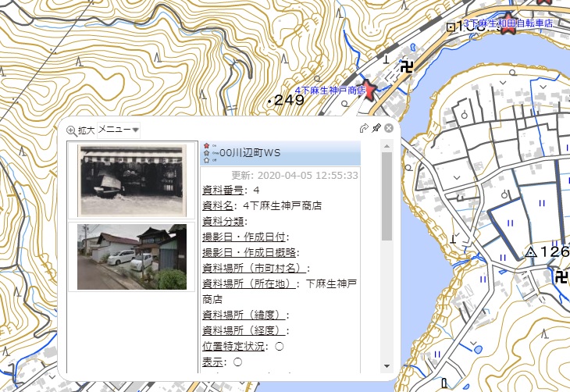Click the share arrow icon in popup
Viewport: 570px width, 392px height.
click(x=363, y=128)
